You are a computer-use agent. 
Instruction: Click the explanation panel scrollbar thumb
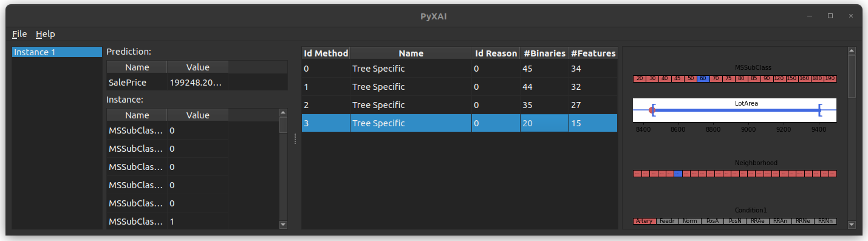pyautogui.click(x=852, y=76)
